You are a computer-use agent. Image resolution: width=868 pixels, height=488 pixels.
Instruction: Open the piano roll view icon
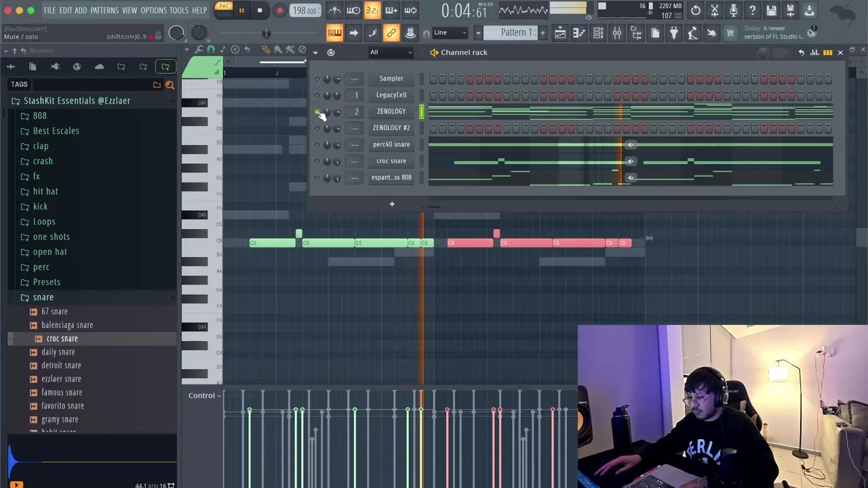coord(579,33)
